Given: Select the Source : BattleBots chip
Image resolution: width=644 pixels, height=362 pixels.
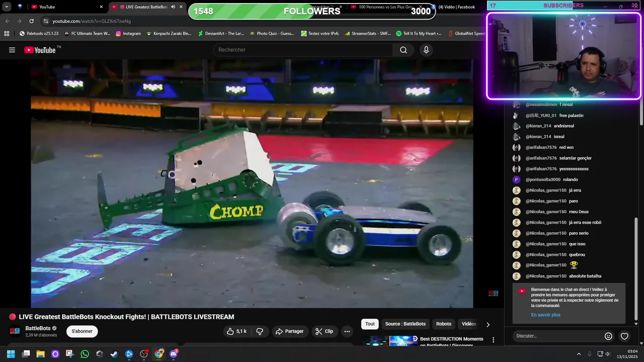Looking at the screenshot, I should pos(406,324).
